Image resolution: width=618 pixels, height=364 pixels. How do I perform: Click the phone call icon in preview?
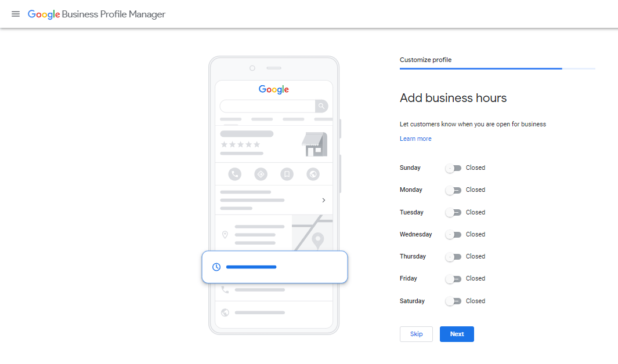pyautogui.click(x=234, y=174)
